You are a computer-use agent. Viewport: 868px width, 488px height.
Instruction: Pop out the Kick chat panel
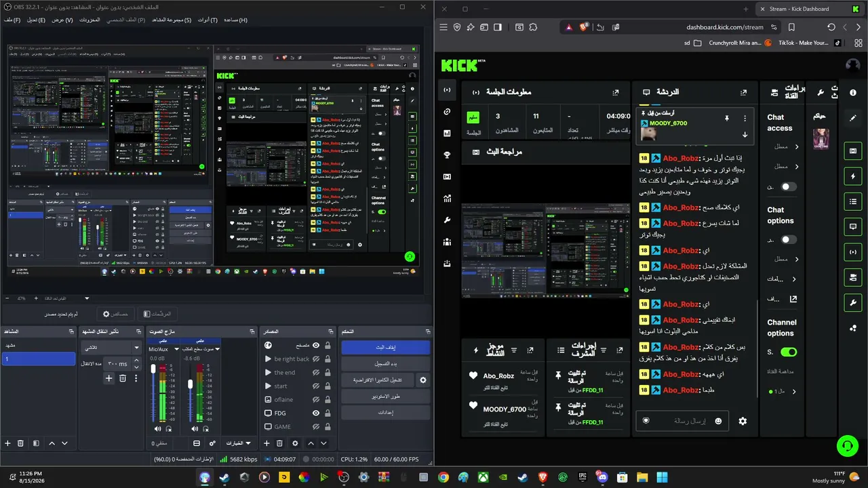[x=743, y=92]
